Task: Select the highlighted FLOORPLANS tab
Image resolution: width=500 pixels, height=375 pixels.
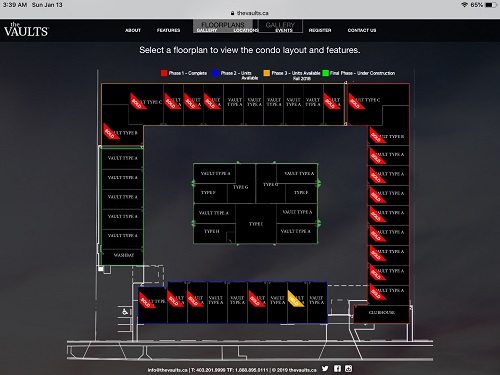Action: pyautogui.click(x=223, y=25)
